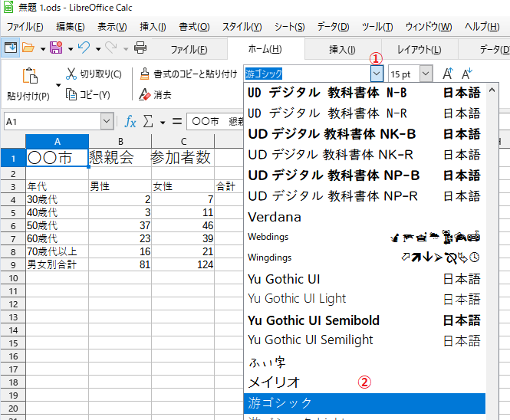
Task: Select column A header
Action: pos(58,142)
